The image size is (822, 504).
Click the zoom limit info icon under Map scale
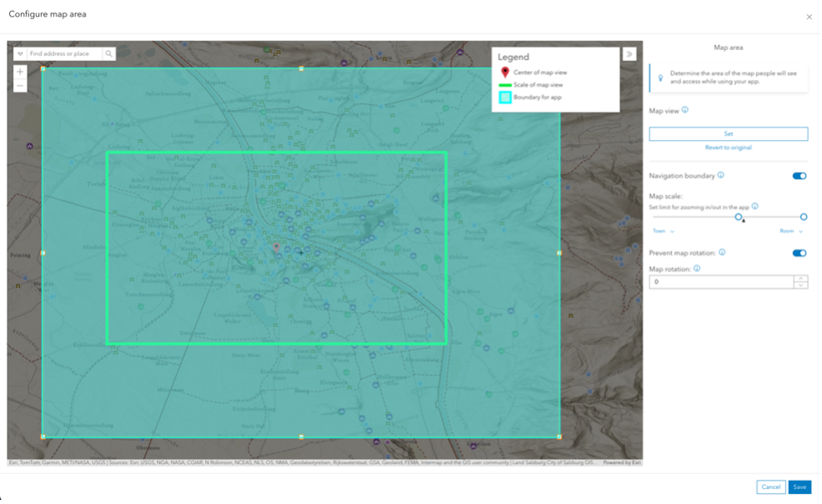[754, 207]
